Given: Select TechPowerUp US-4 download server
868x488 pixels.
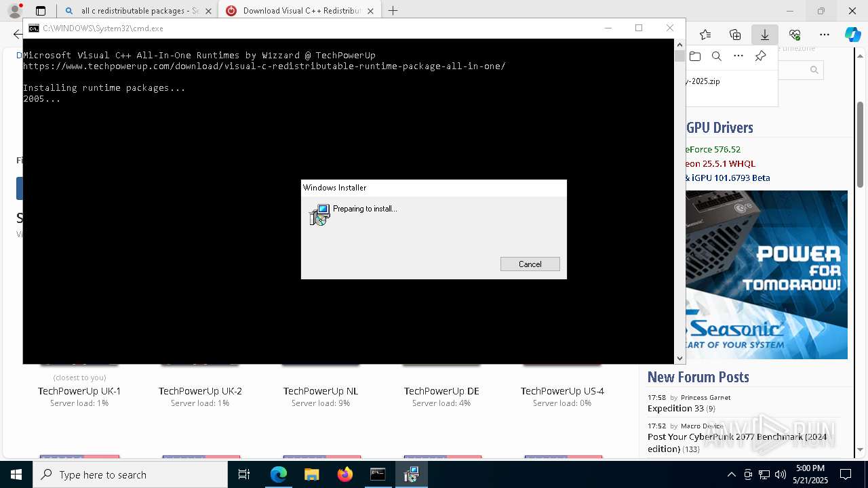Looking at the screenshot, I should [562, 391].
